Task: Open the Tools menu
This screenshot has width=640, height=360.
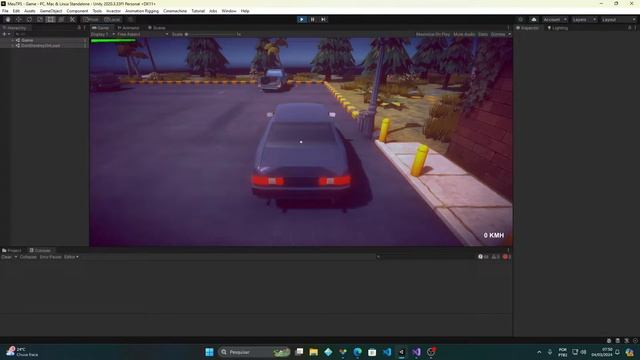Action: pyautogui.click(x=97, y=11)
